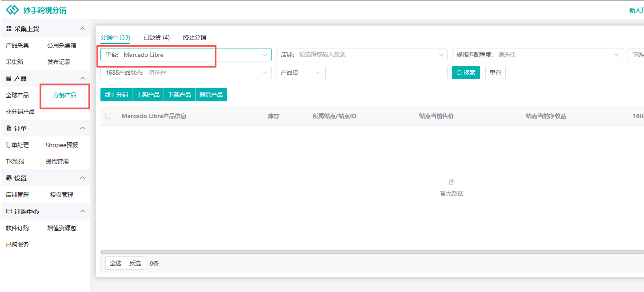Screen dimensions: 644x292
Task: Open the 店铺 store selection dropdown
Action: click(362, 55)
